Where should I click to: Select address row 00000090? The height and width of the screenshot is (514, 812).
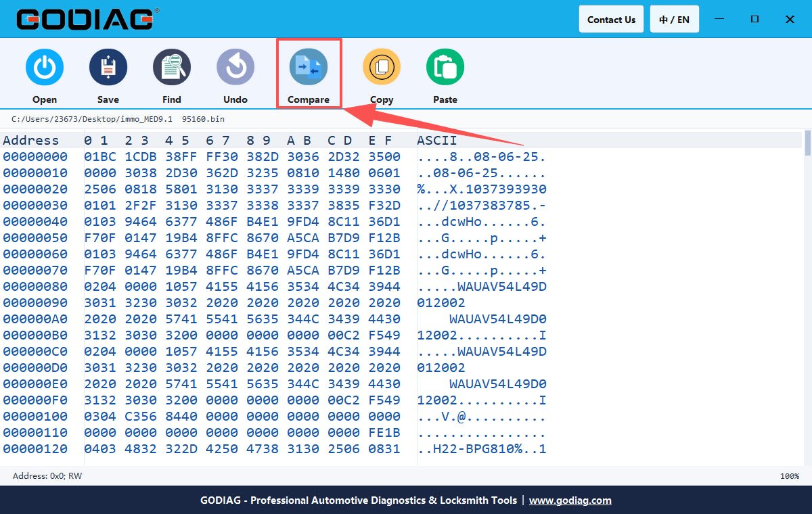(35, 303)
